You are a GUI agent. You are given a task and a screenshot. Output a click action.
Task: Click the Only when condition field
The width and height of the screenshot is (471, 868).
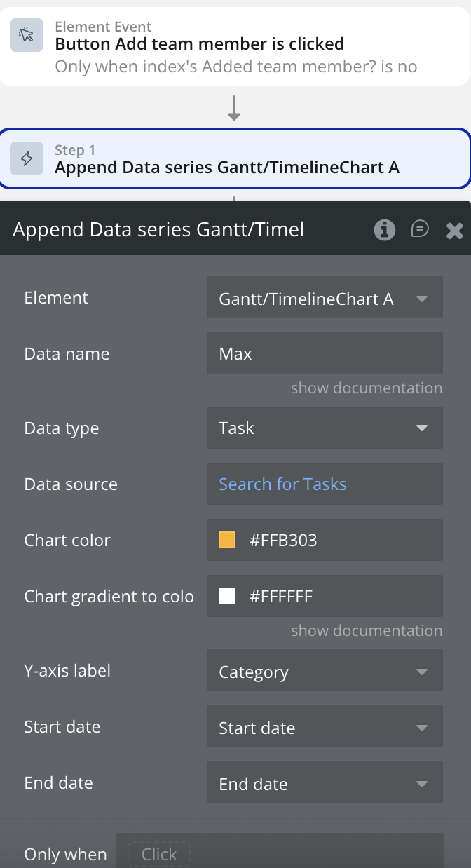tap(280, 853)
